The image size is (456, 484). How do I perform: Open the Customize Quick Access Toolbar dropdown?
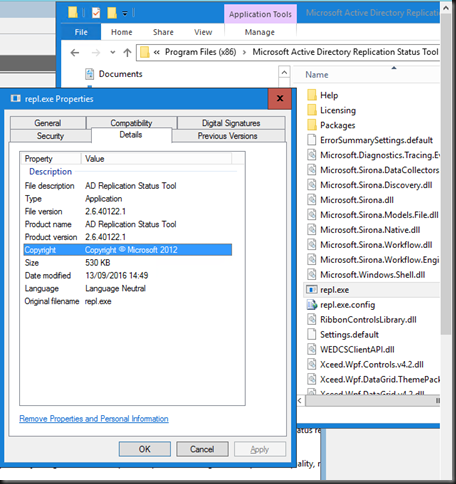tap(125, 14)
